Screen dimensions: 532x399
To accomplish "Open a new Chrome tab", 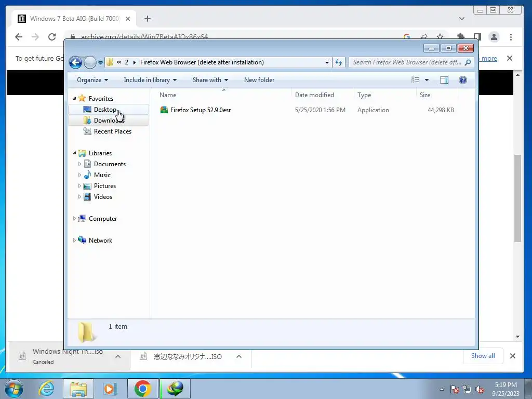I will (147, 19).
